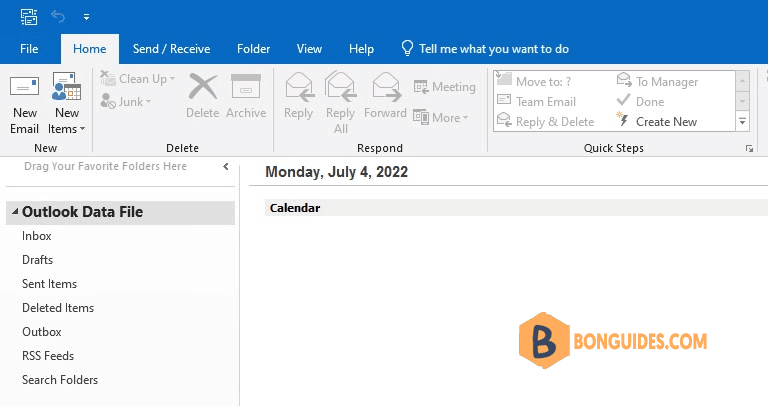Click the Reply envelope icon
The image size is (768, 406).
tap(299, 87)
